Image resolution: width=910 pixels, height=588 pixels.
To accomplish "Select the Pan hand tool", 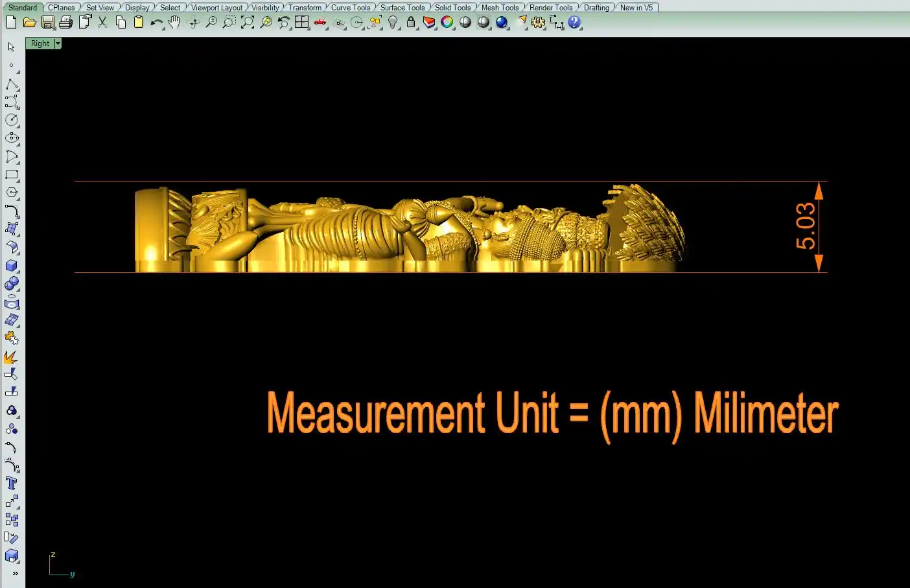I will pos(174,22).
